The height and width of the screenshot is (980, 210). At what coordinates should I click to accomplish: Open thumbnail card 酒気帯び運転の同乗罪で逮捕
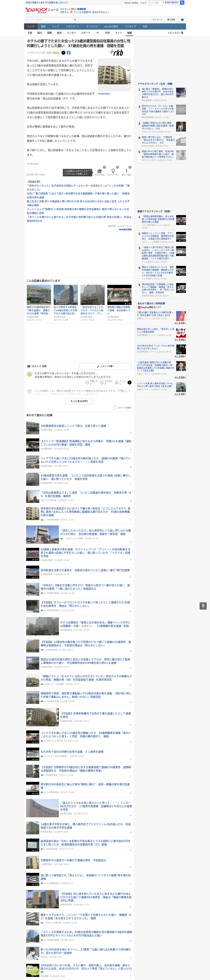[x=119, y=303]
